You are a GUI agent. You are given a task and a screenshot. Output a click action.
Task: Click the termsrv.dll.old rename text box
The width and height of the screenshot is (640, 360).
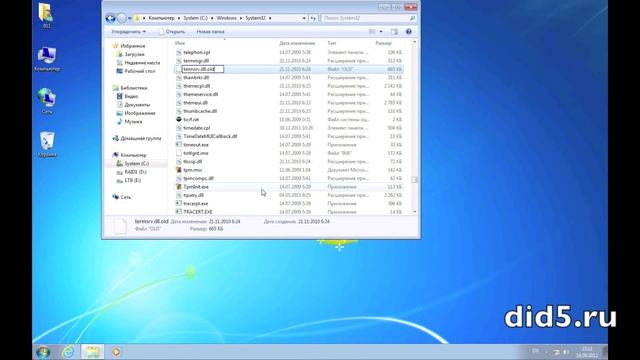point(203,69)
